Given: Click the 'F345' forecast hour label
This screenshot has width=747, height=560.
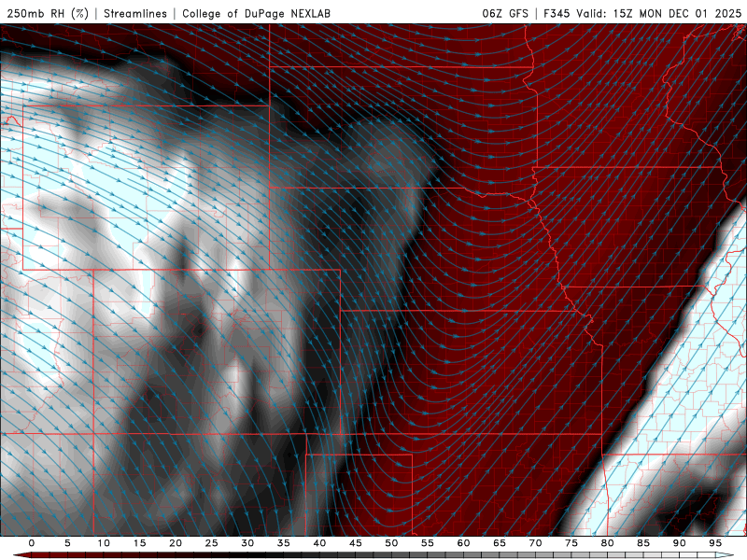Looking at the screenshot, I should (x=557, y=13).
